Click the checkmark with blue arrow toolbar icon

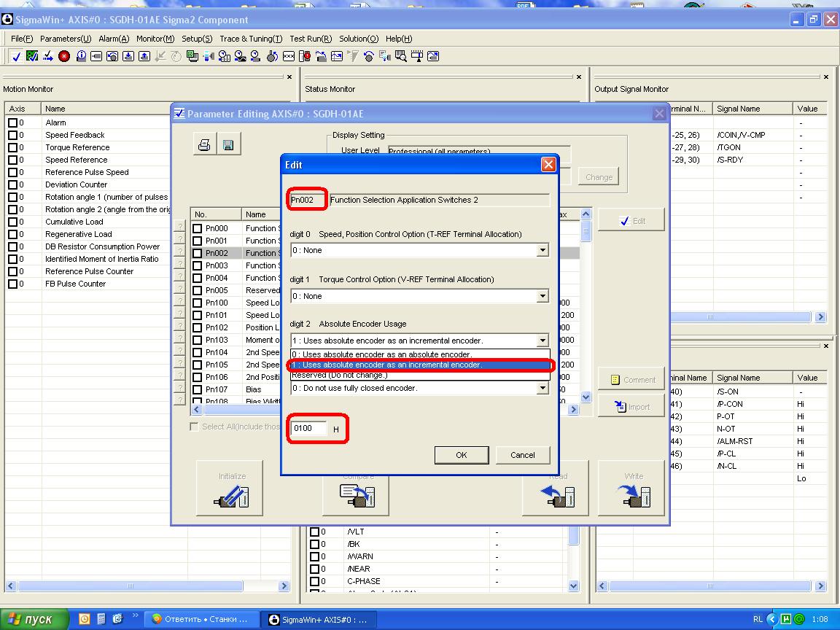[x=47, y=55]
